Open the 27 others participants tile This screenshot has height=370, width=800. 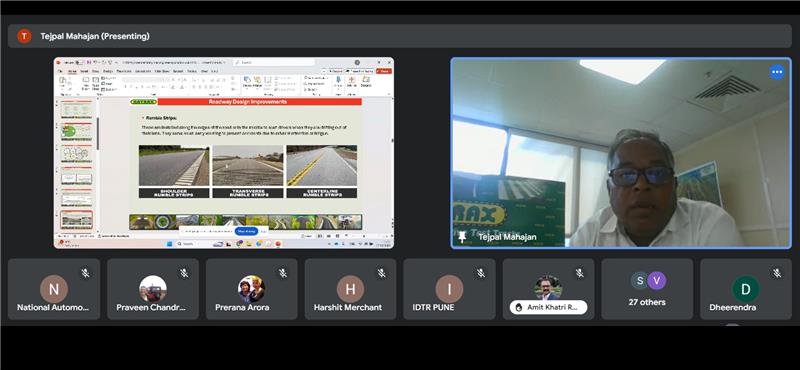coord(647,289)
